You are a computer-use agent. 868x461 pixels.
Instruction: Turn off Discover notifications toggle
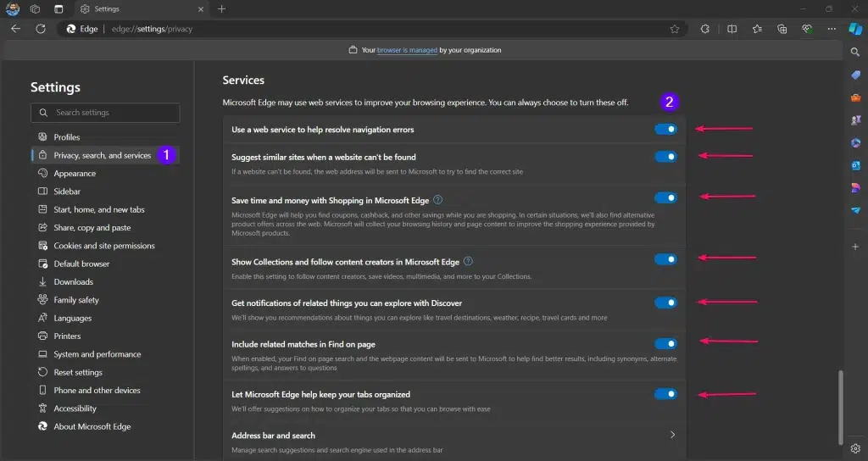665,303
